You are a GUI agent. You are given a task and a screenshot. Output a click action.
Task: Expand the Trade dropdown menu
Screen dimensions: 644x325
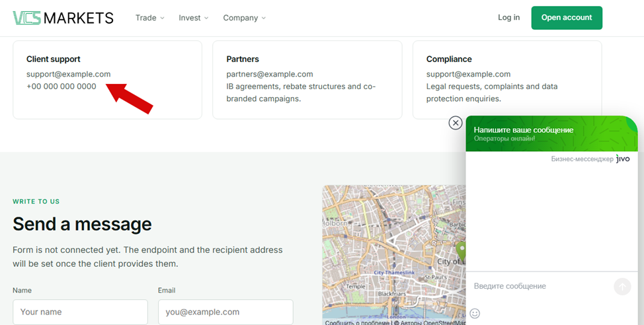pos(150,18)
